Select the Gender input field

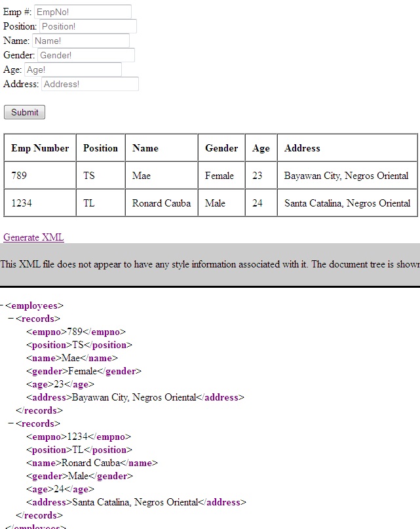pyautogui.click(x=86, y=55)
